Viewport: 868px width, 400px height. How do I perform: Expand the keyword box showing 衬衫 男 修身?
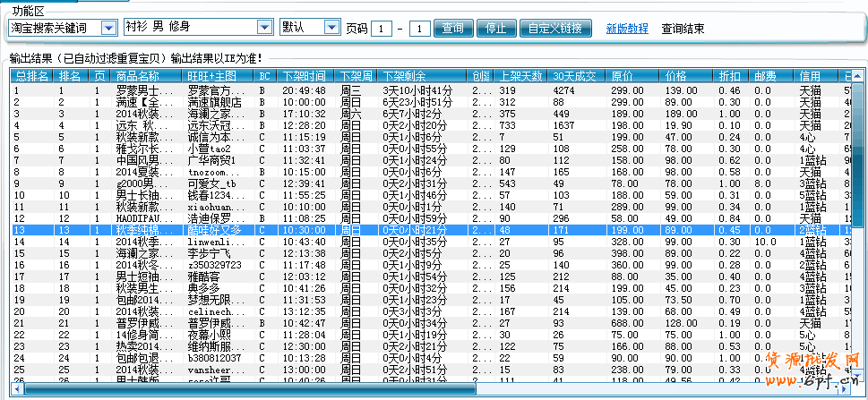pos(264,28)
